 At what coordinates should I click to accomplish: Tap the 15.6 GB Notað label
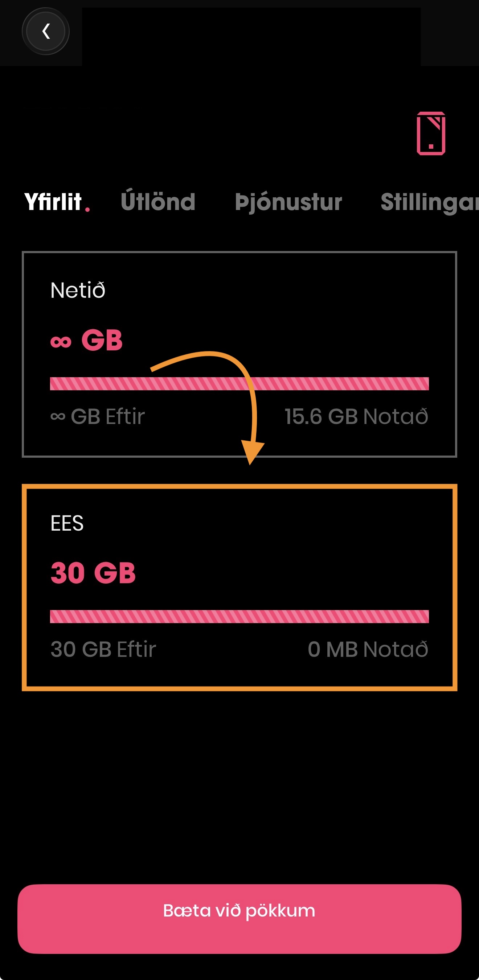[356, 416]
